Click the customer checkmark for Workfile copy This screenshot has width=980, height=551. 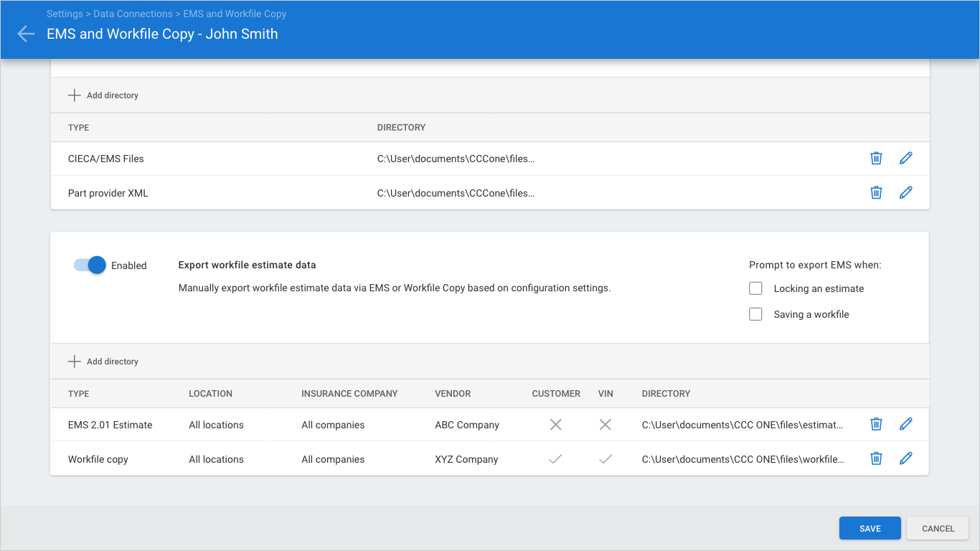555,459
